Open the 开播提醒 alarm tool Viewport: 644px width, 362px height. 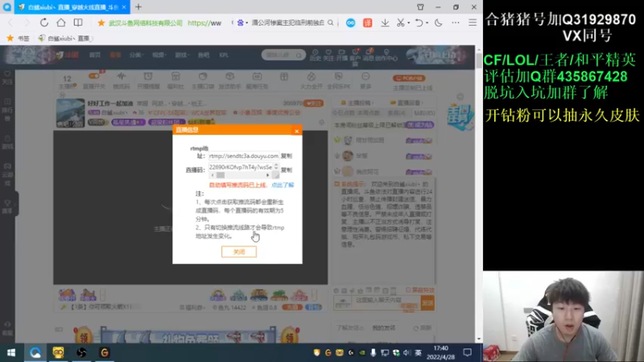pyautogui.click(x=148, y=80)
